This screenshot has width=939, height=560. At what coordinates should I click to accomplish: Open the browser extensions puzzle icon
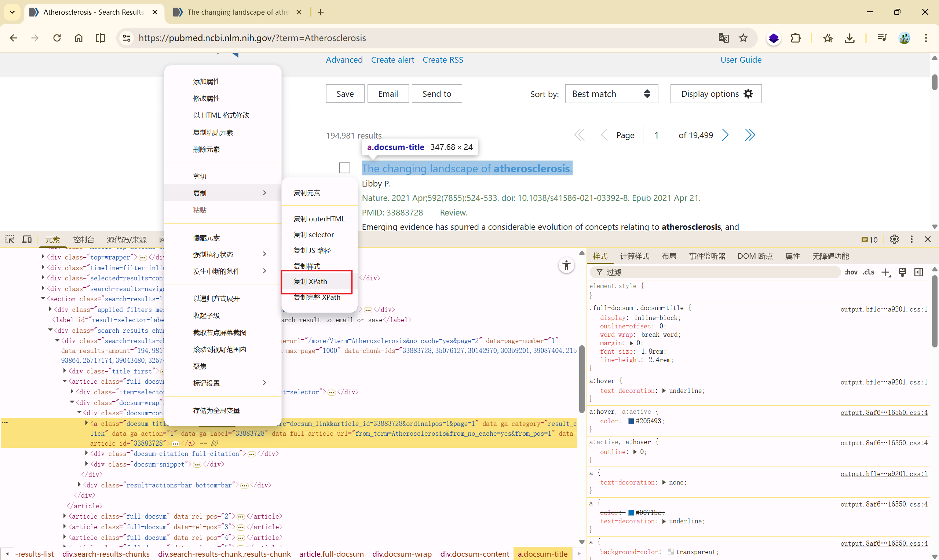click(796, 38)
